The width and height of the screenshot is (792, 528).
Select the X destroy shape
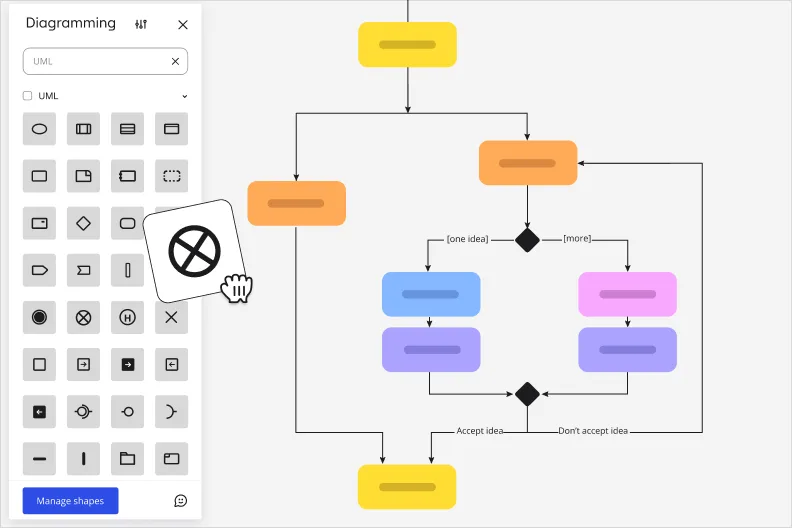[x=171, y=317]
